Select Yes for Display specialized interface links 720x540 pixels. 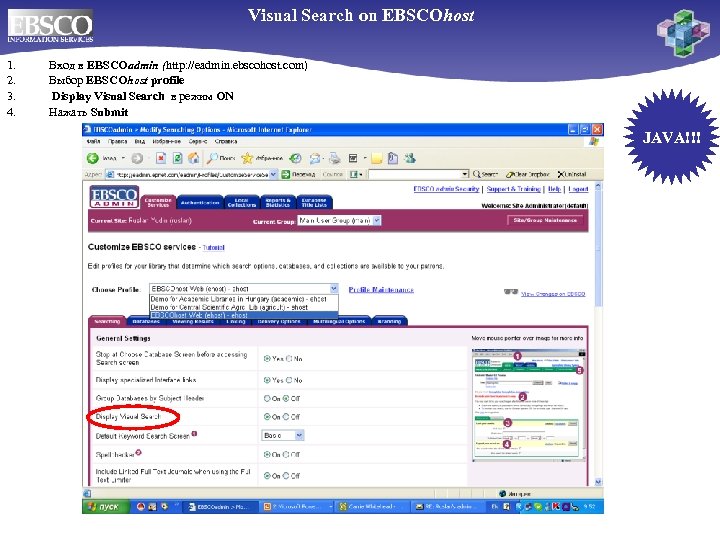pos(267,380)
